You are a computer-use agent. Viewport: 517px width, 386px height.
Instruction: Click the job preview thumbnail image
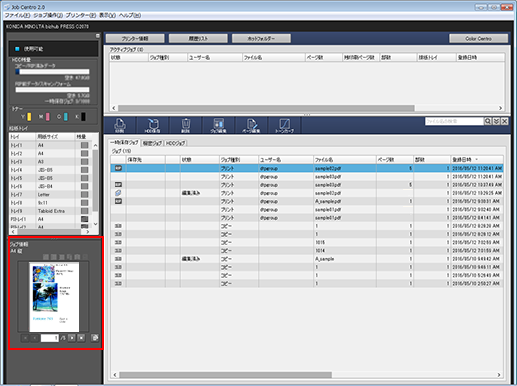point(54,297)
